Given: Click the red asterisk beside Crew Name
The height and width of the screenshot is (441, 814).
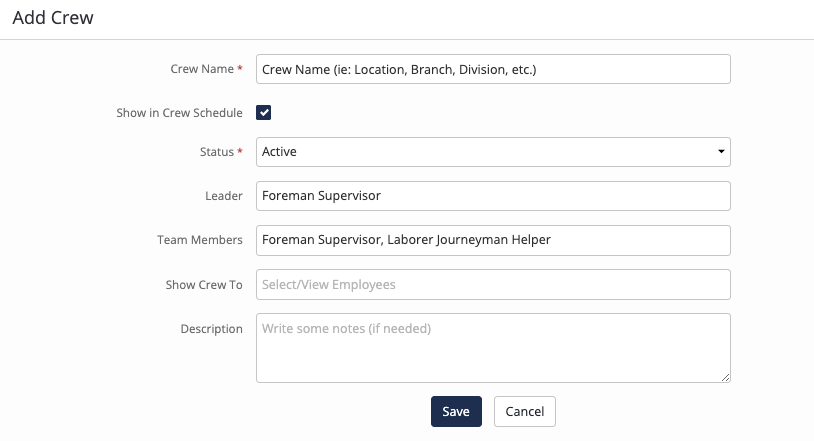Looking at the screenshot, I should pos(240,68).
